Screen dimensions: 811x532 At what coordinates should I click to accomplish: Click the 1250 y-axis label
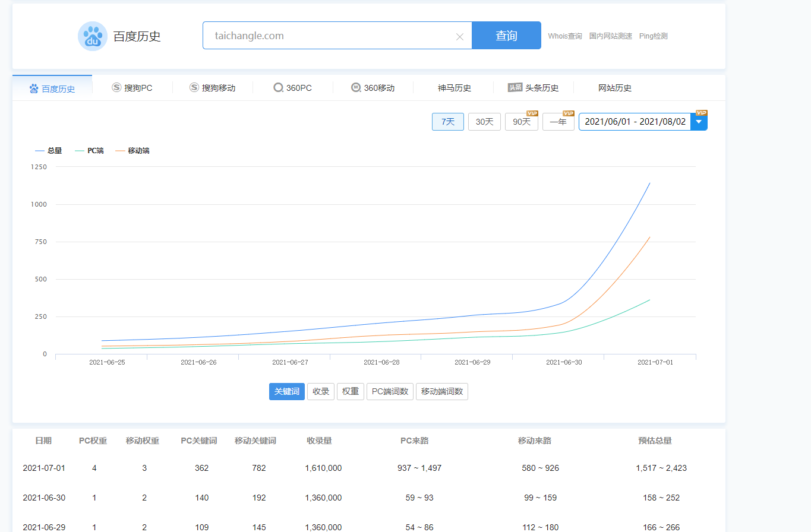click(39, 167)
